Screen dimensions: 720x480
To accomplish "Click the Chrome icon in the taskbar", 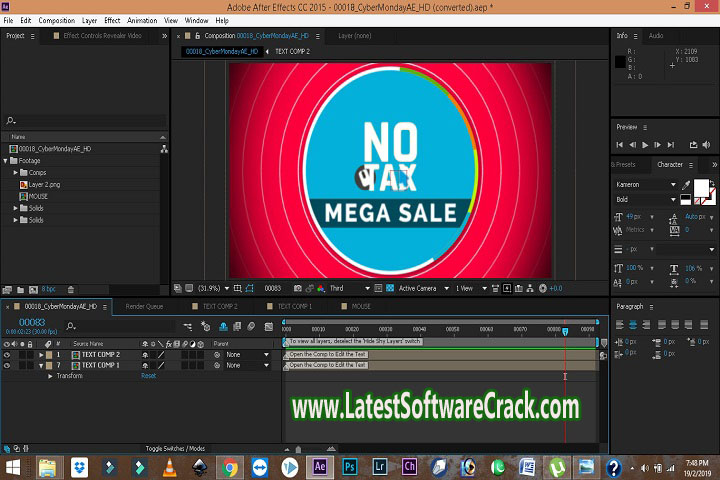I will coord(229,466).
